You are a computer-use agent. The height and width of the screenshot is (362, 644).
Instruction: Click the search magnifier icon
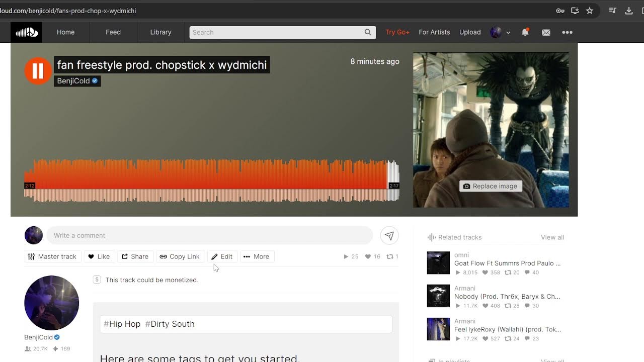[x=368, y=32]
